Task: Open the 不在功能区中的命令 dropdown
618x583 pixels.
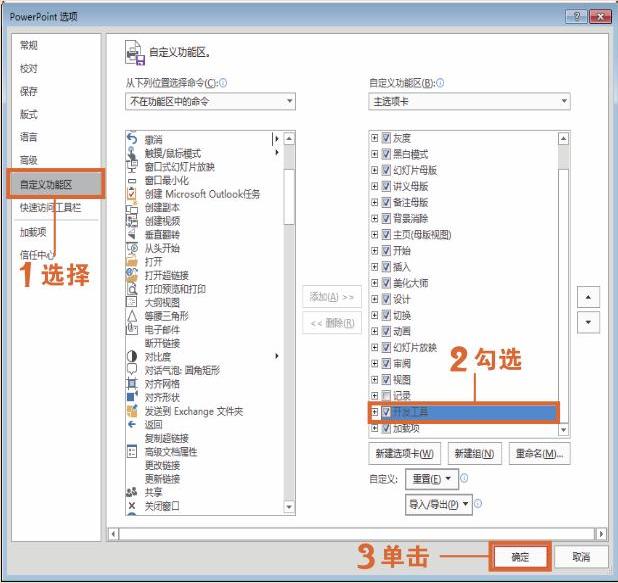Action: click(210, 102)
